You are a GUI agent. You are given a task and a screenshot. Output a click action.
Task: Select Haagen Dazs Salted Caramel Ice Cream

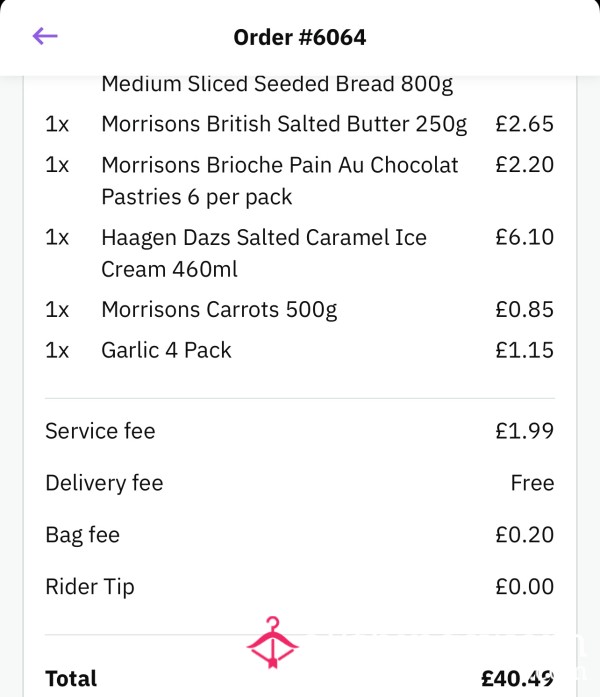(x=300, y=253)
